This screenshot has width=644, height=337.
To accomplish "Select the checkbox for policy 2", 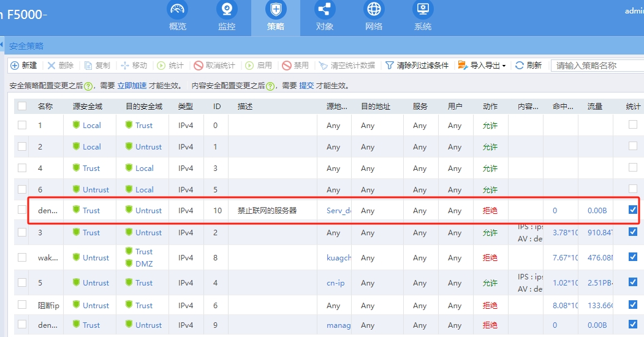I will (22, 146).
